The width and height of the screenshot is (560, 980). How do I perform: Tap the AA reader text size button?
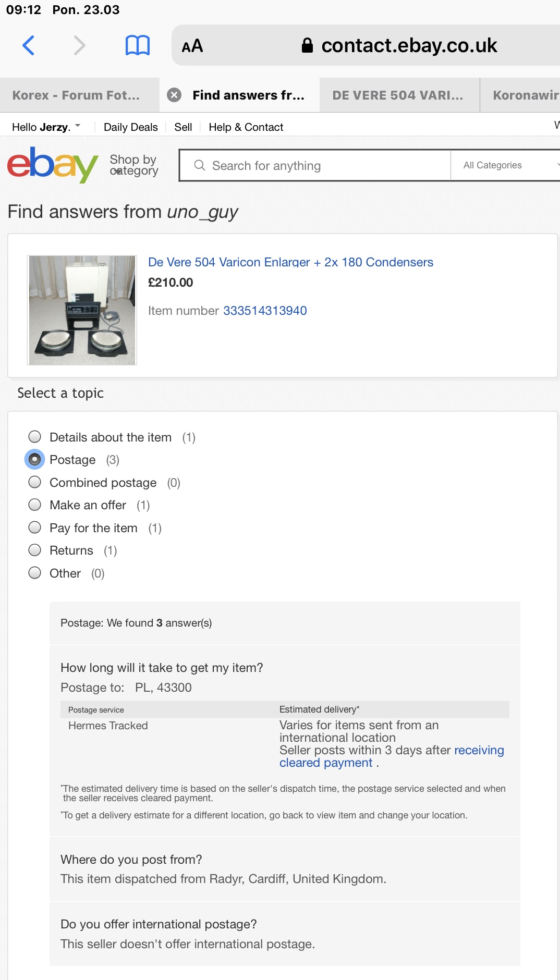(192, 46)
